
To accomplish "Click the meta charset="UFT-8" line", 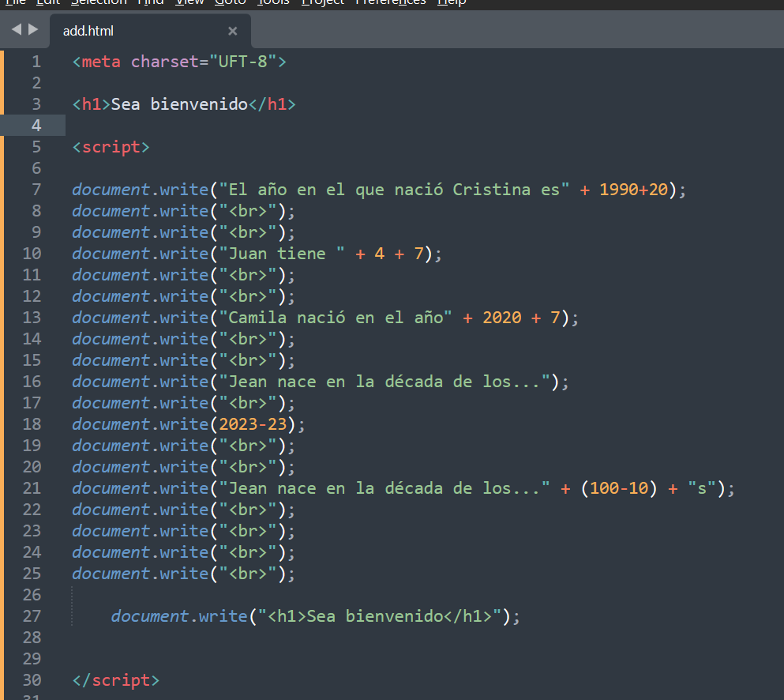I will (179, 62).
